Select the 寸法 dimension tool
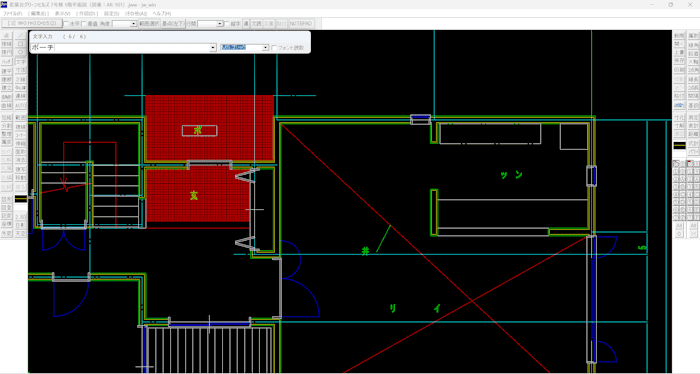This screenshot has width=700, height=374. coord(21,70)
